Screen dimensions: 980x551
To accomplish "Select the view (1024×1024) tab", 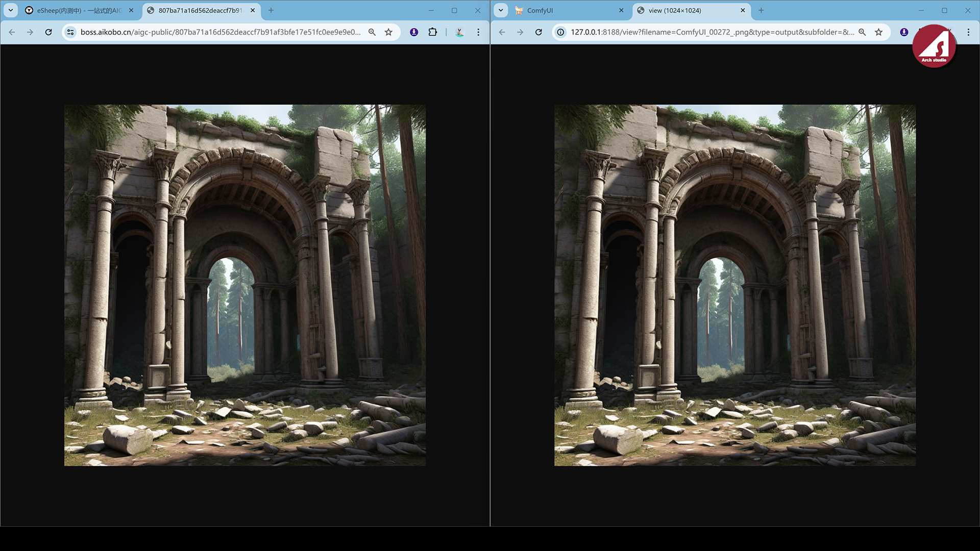I will click(691, 10).
